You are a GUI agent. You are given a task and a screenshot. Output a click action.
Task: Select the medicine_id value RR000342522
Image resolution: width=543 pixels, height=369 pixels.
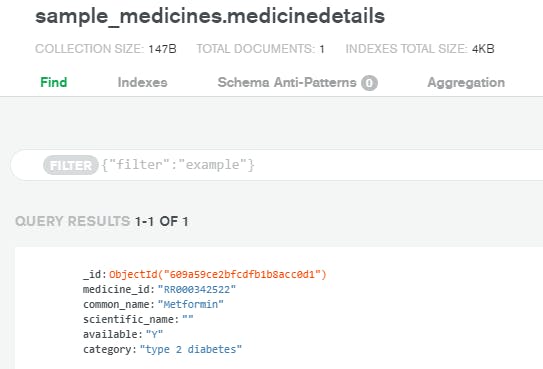pos(196,289)
